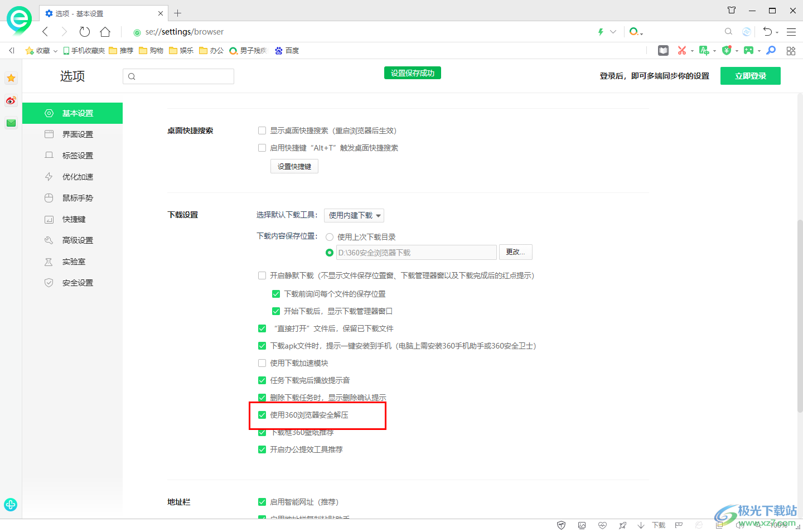Uncheck 启用智能网址（推荐）
Image resolution: width=803 pixels, height=532 pixels.
coord(262,502)
